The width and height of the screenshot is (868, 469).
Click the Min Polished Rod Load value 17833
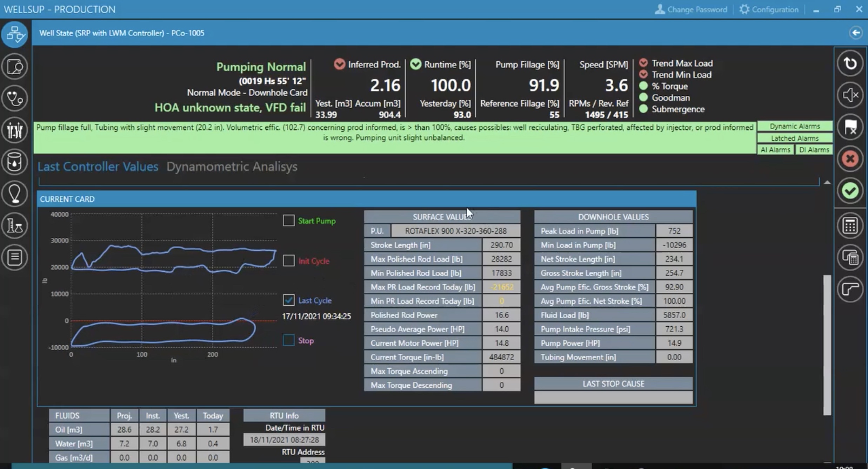pos(501,273)
